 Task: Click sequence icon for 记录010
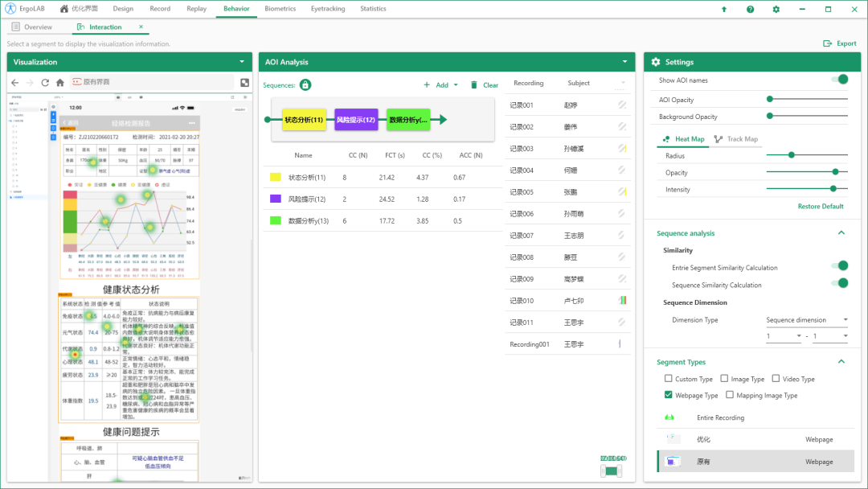(623, 300)
